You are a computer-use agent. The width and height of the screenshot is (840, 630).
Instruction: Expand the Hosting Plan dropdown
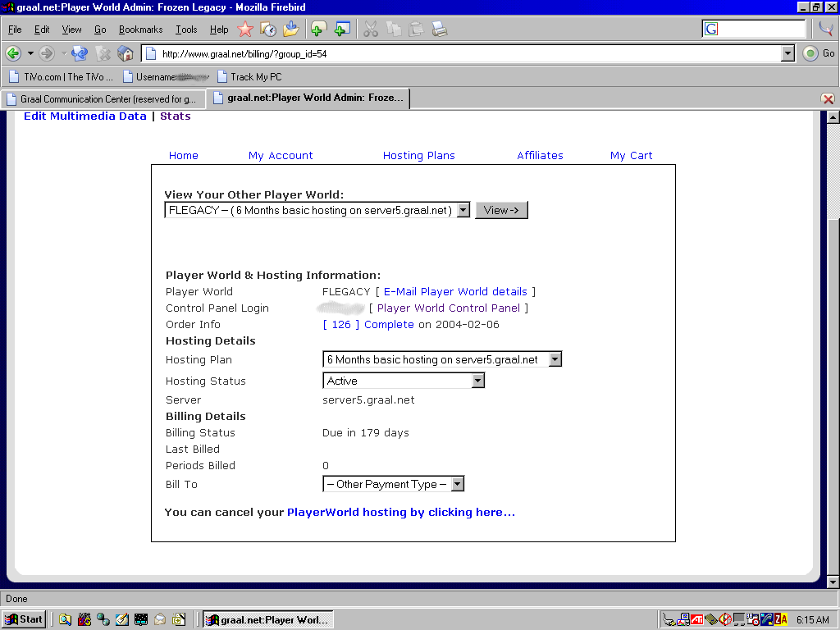(555, 359)
